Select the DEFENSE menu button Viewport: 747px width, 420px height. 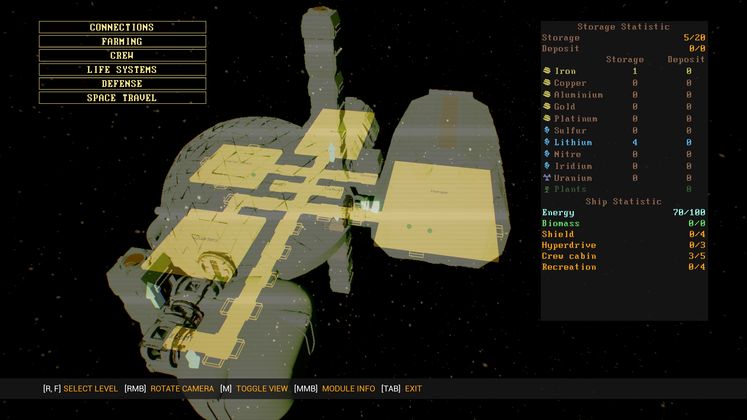pyautogui.click(x=122, y=83)
